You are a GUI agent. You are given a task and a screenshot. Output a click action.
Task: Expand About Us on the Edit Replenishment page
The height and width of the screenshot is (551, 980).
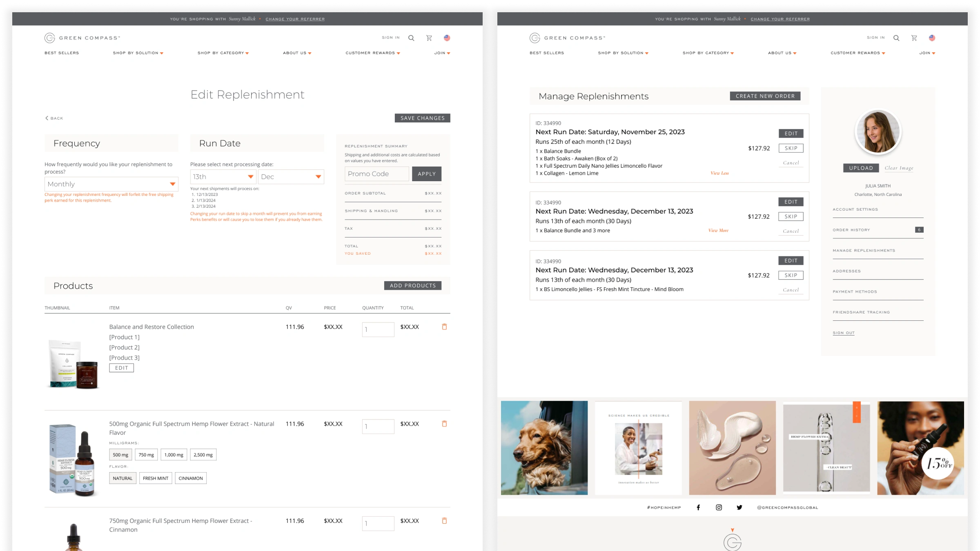(297, 53)
